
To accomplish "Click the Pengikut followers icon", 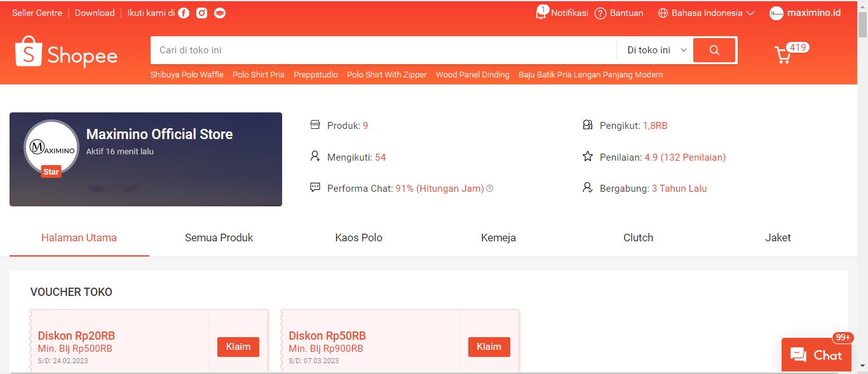I will 588,125.
